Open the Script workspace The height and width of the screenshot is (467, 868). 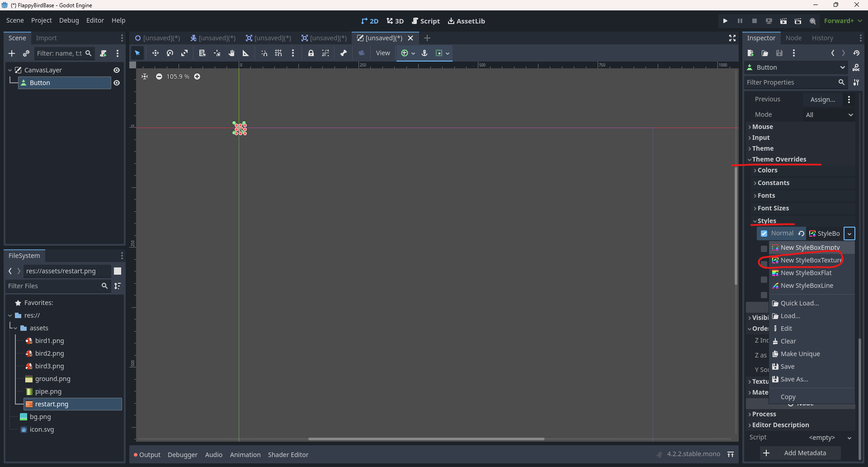coord(425,21)
